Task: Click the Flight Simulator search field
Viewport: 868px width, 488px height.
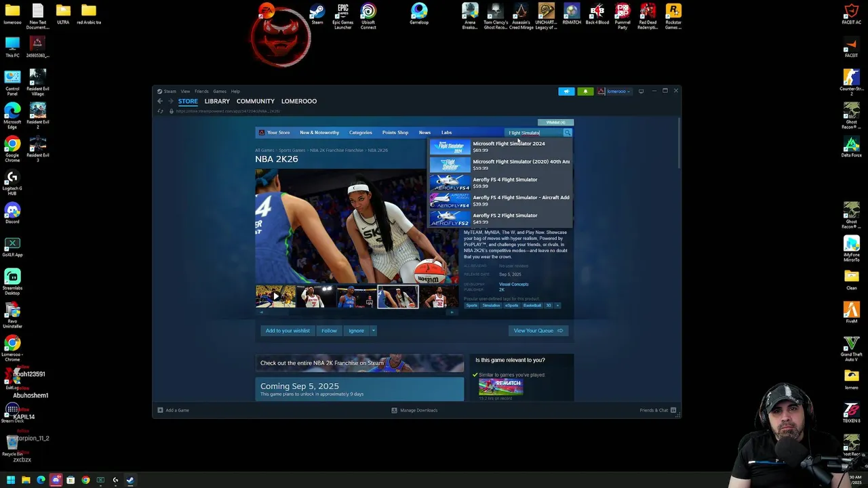Action: 534,133
